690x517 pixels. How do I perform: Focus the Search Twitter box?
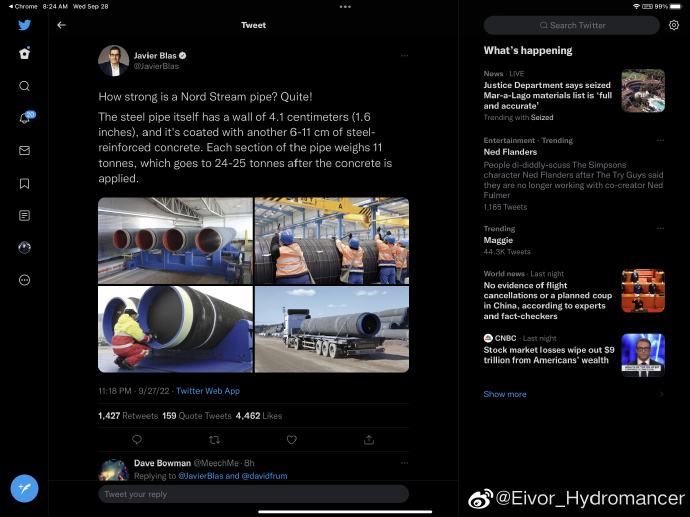[x=572, y=26]
